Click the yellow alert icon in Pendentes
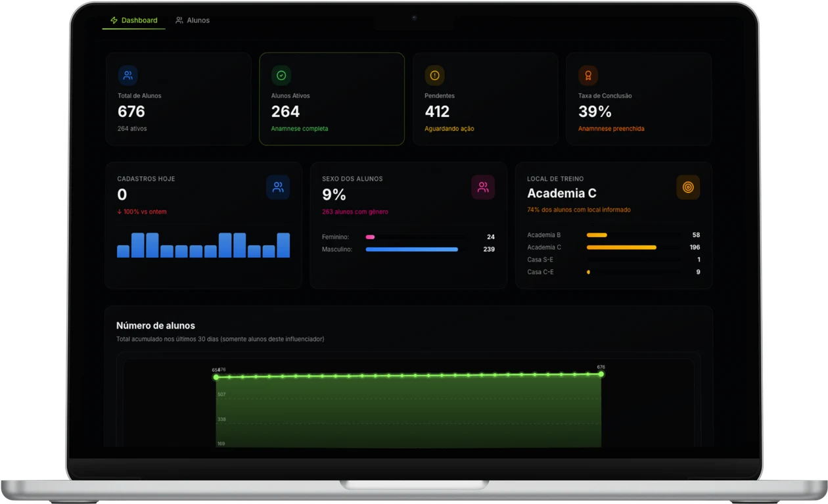 pyautogui.click(x=434, y=76)
